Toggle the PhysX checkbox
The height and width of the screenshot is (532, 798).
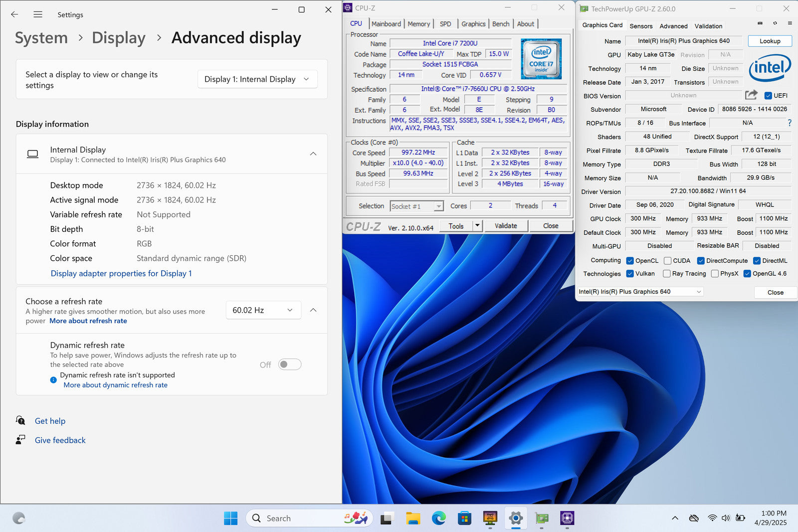[715, 274]
